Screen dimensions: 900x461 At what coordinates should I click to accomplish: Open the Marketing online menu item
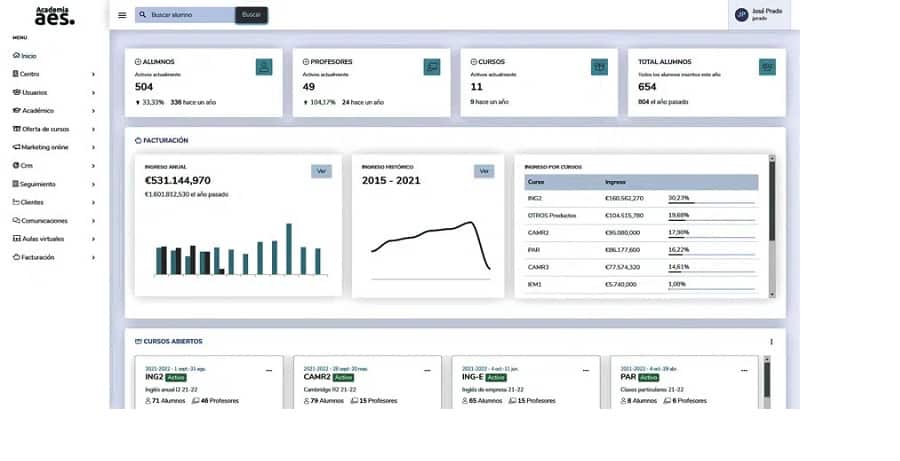(x=41, y=148)
